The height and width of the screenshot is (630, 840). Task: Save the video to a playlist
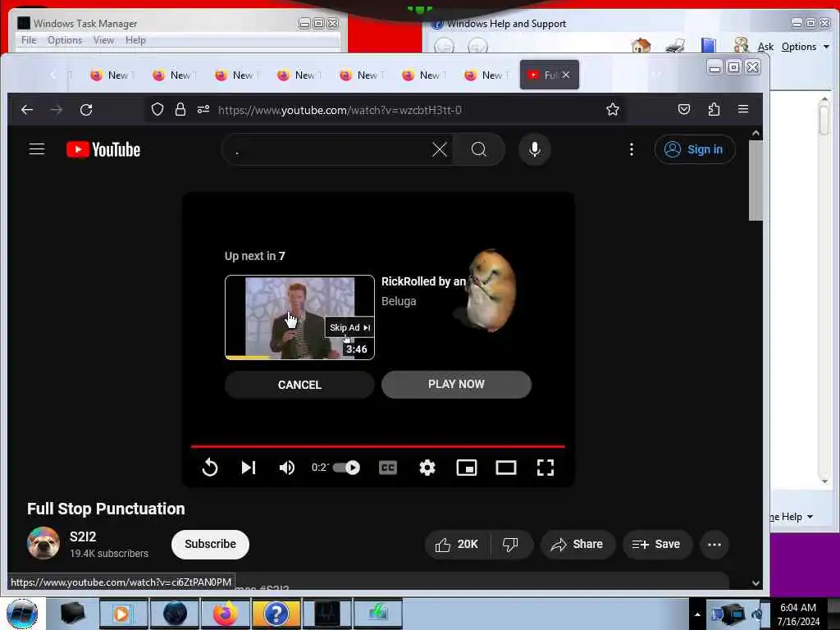point(656,545)
